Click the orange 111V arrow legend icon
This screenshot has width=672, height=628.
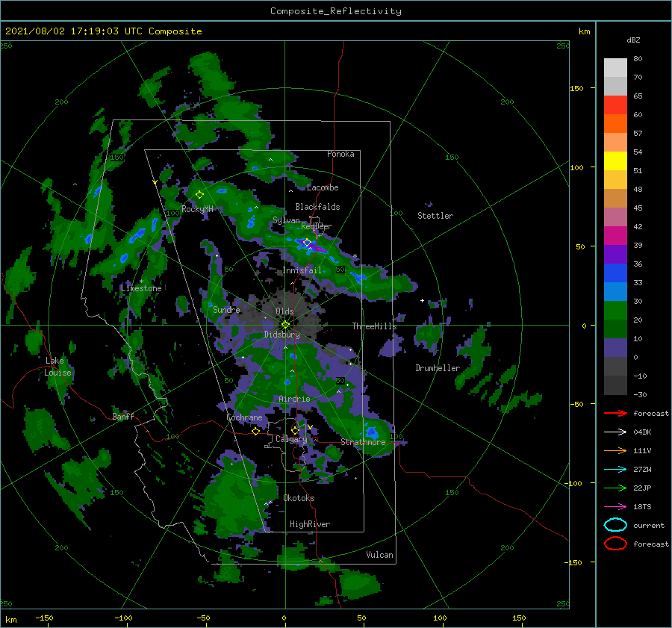[615, 450]
